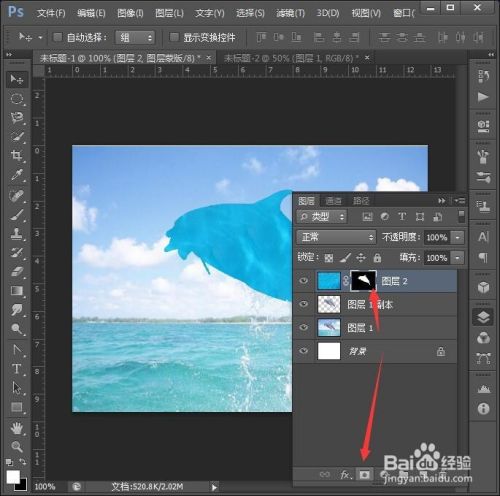Switch to the 路径 tab

click(361, 201)
